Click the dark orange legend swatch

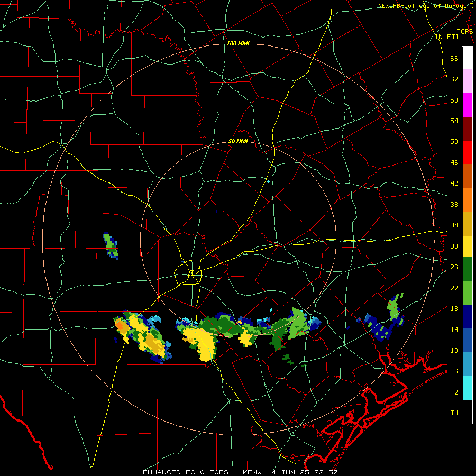[x=467, y=176]
